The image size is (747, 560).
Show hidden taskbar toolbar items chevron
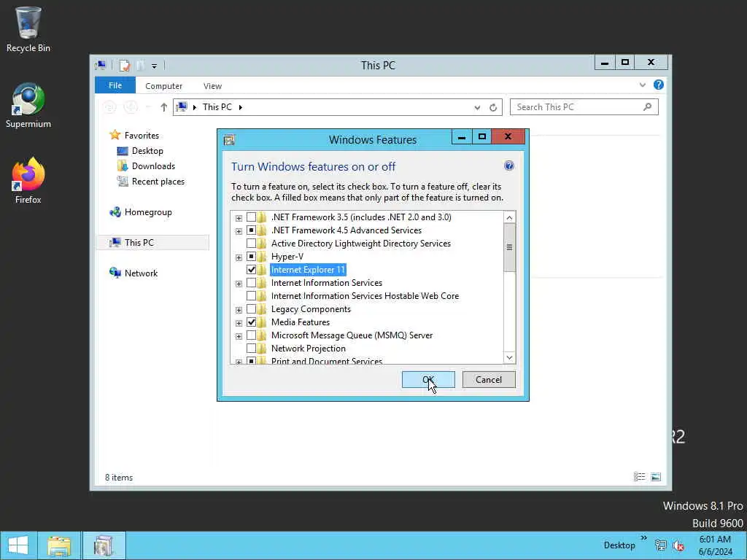pyautogui.click(x=643, y=538)
